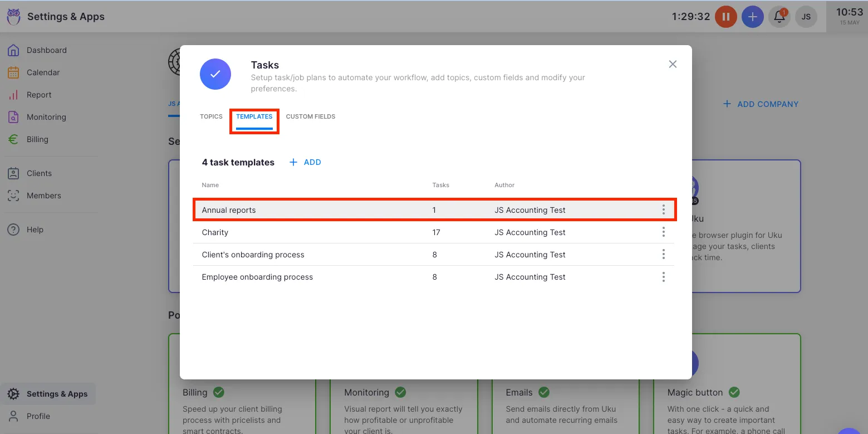Pause the running timer

tap(725, 17)
